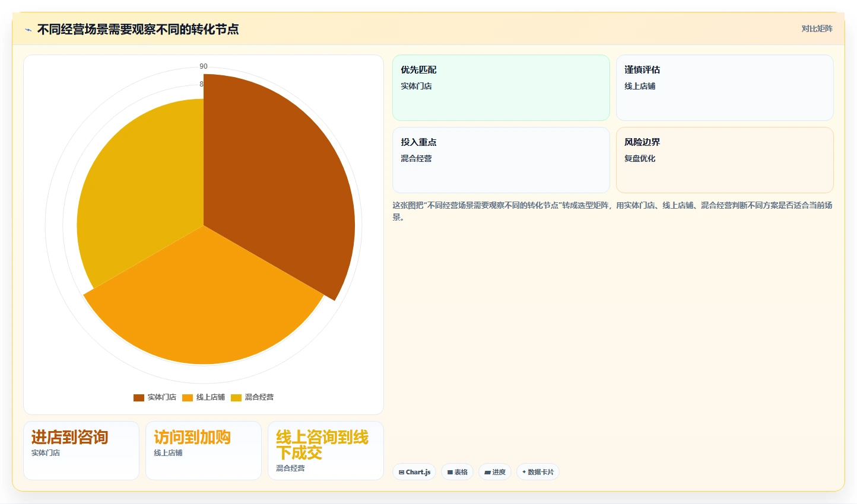This screenshot has width=857, height=504.
Task: Toggle 线上店铺 legend color swatch
Action: (188, 397)
